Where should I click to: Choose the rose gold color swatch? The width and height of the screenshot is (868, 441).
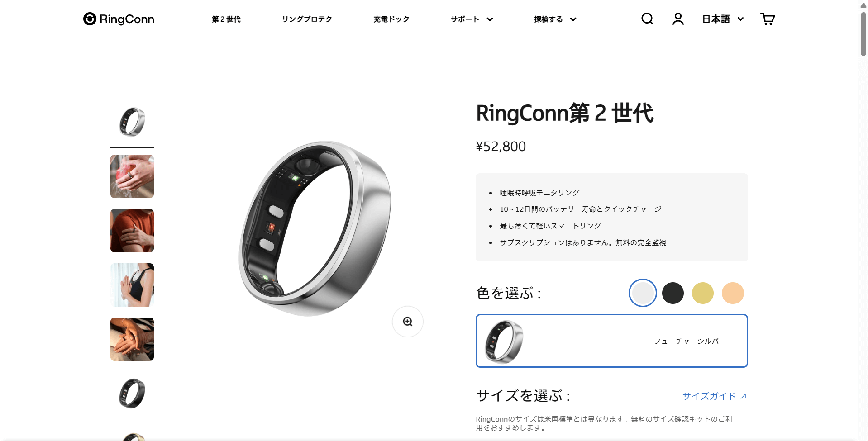733,293
